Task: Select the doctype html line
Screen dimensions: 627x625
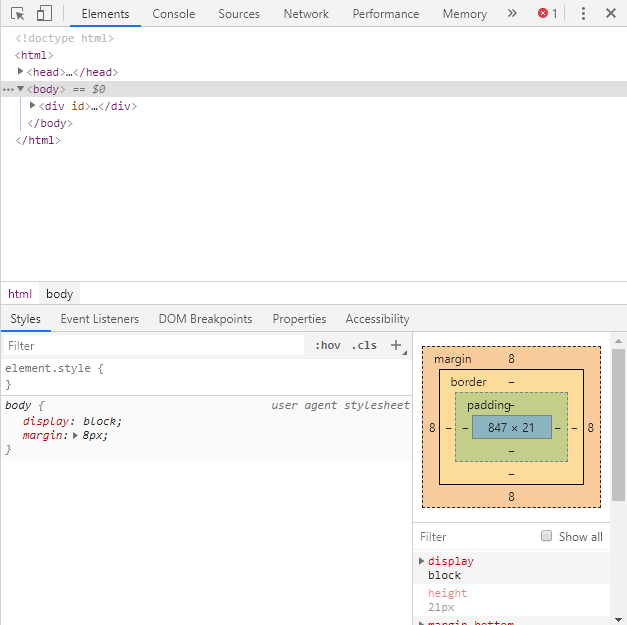Action: [64, 38]
